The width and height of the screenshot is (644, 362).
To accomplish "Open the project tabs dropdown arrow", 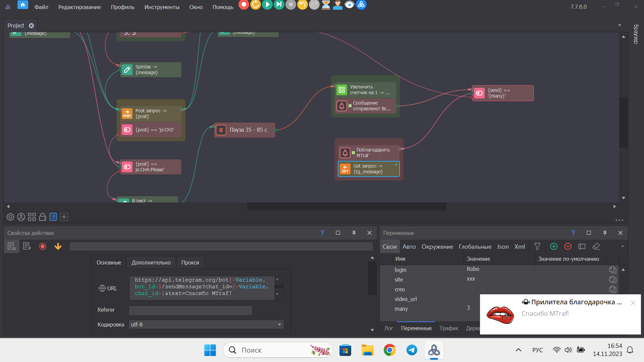I will coord(620,25).
